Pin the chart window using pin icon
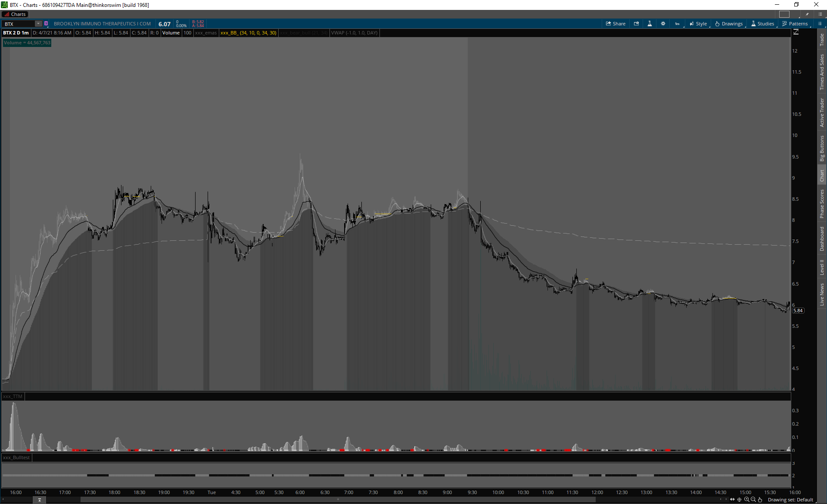 [x=807, y=14]
